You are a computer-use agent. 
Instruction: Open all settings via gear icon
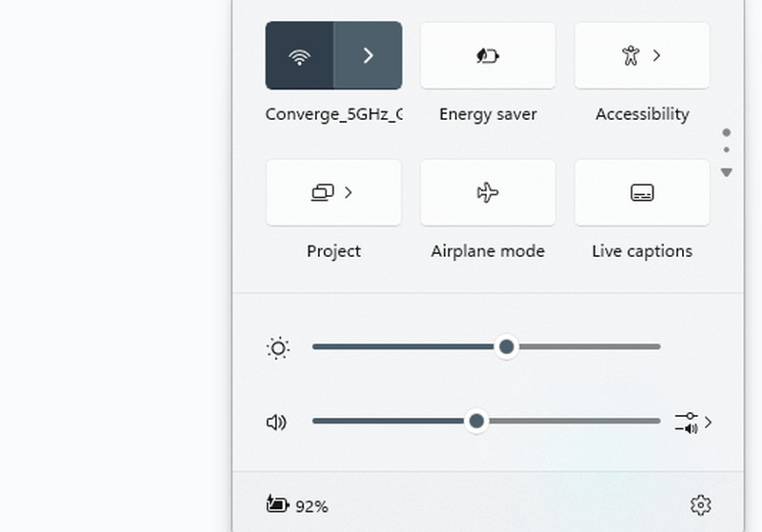pyautogui.click(x=701, y=504)
